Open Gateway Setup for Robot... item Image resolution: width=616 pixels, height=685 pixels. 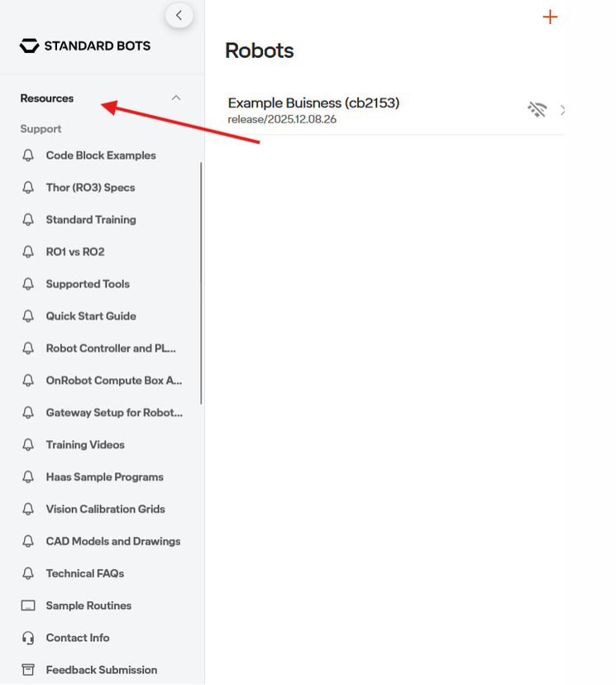[x=114, y=413]
